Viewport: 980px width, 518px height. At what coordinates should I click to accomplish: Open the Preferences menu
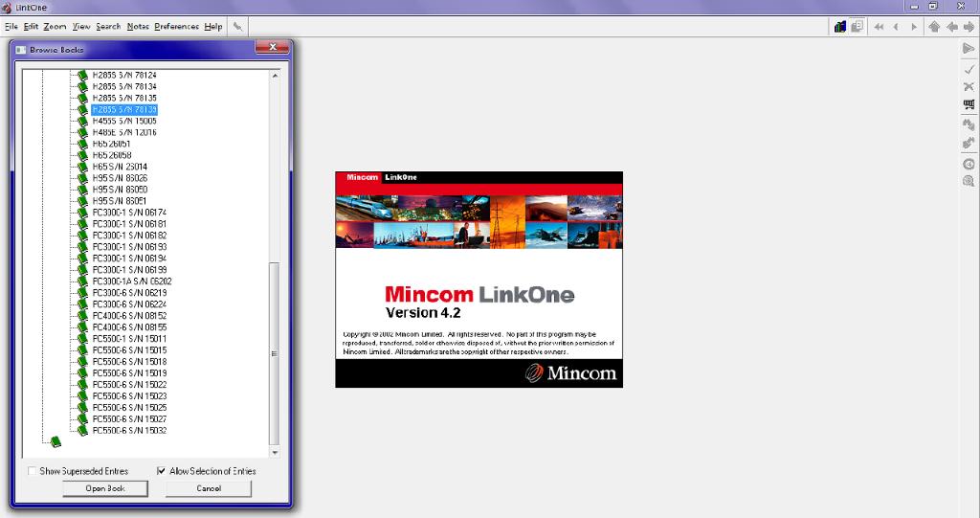[x=177, y=26]
